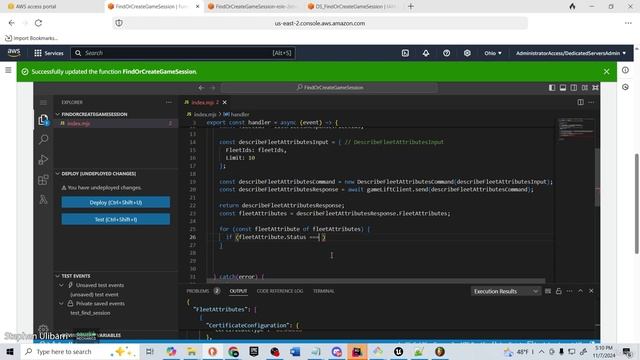Click the browser address bar
Viewport: 640px width, 360px height.
coord(320,23)
